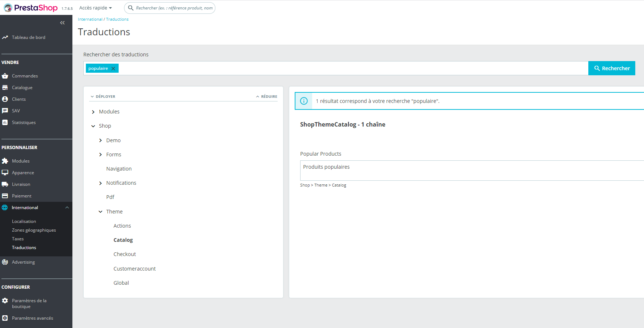The image size is (644, 328).
Task: Click International breadcrumb link
Action: coord(90,19)
